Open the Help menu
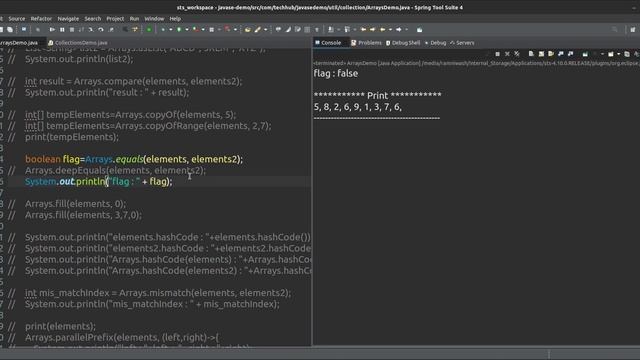Image resolution: width=640 pixels, height=360 pixels. click(x=175, y=19)
